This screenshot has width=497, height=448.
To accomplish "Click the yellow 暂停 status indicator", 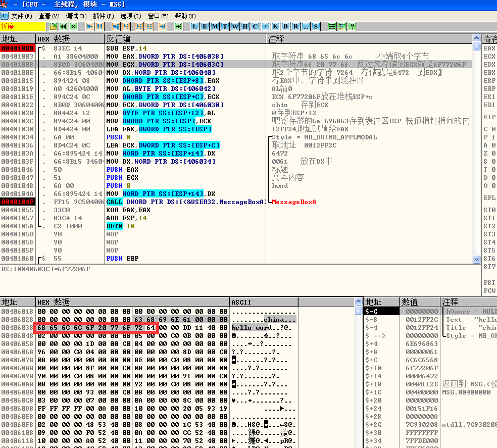I will pos(23,27).
